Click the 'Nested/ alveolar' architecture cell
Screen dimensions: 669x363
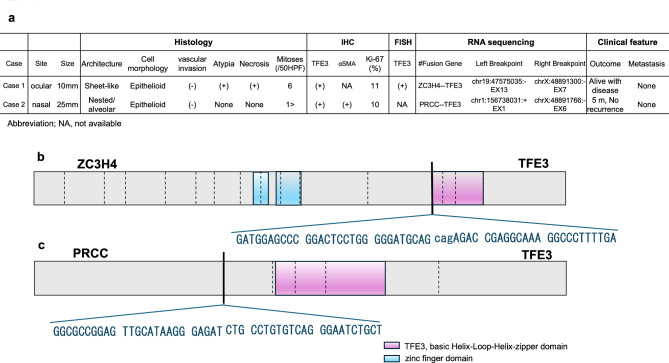point(102,105)
